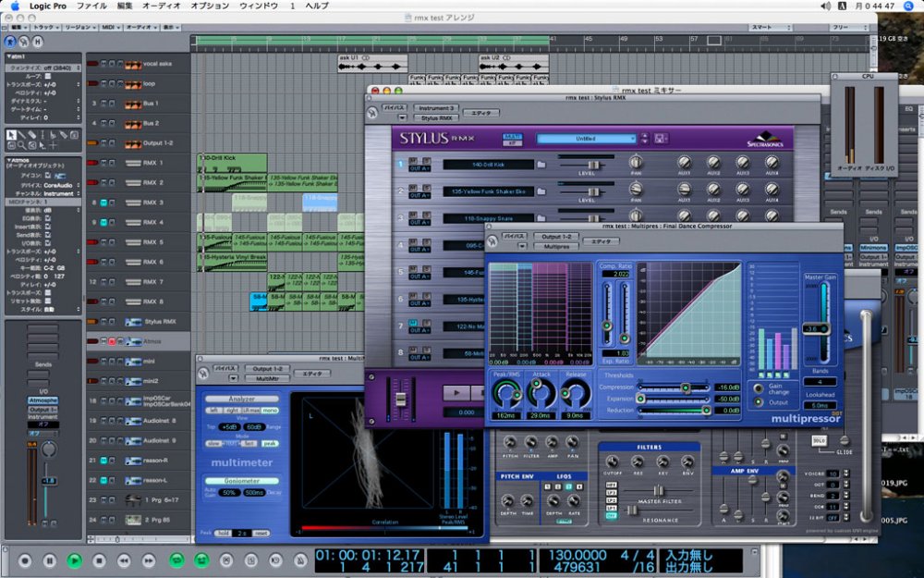Select the Output option in Multipressor
This screenshot has width=924, height=578.
click(x=759, y=402)
